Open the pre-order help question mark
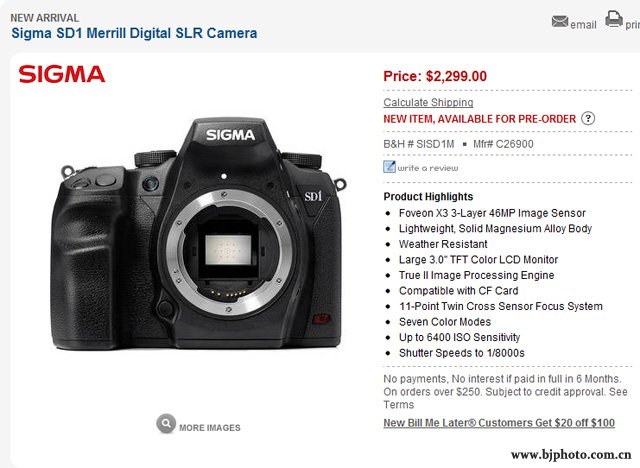 [588, 118]
